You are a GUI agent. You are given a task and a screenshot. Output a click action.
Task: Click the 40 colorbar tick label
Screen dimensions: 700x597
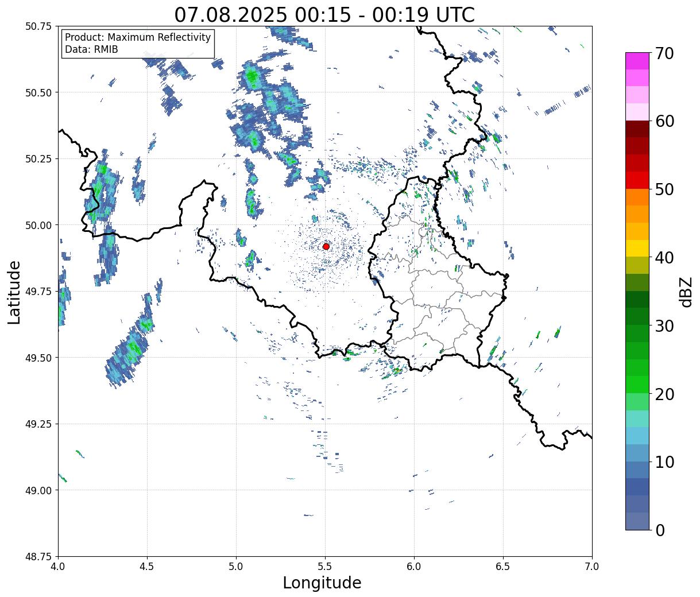click(664, 258)
